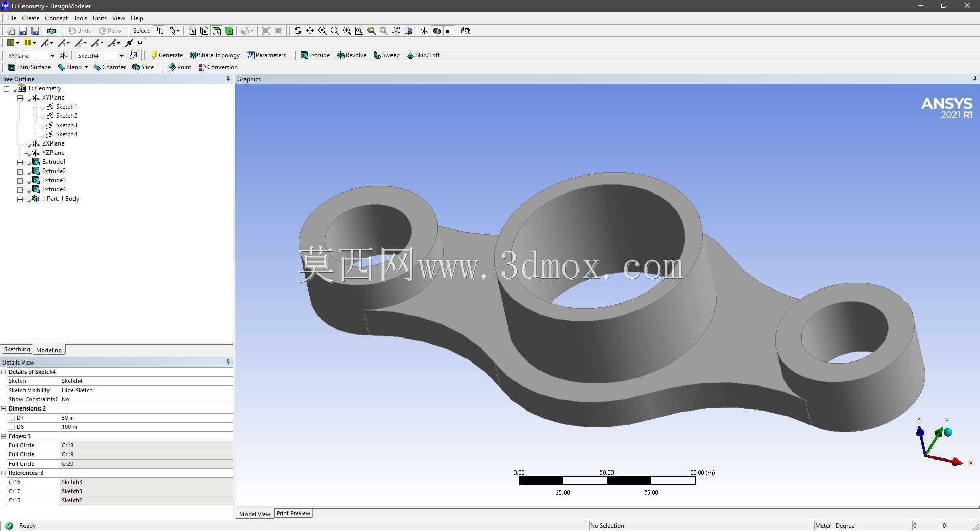The width and height of the screenshot is (980, 531).
Task: Click the Slice tool button
Action: (143, 67)
